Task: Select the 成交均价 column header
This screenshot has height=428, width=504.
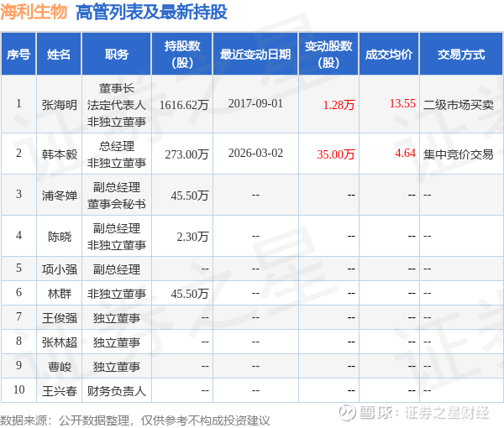Action: 389,55
